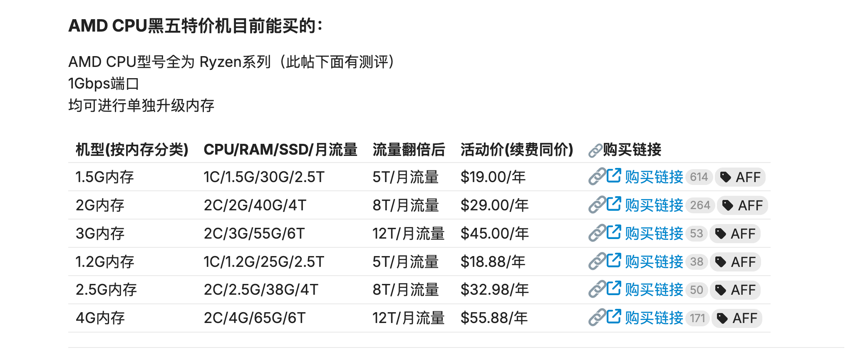Viewport: 868px width, 360px height.
Task: Click the tag icon beside click count 614
Action: [x=726, y=178]
